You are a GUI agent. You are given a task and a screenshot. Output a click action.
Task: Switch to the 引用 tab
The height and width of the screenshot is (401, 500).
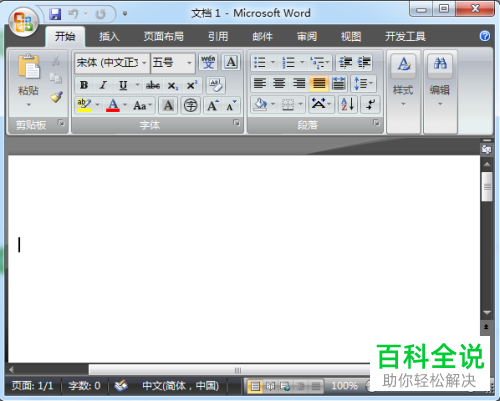pyautogui.click(x=218, y=36)
